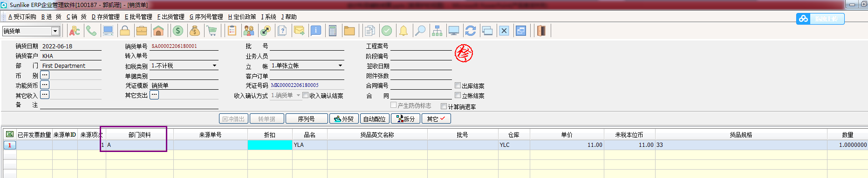Click the 外贸 button
The width and height of the screenshot is (868, 178).
(x=344, y=119)
